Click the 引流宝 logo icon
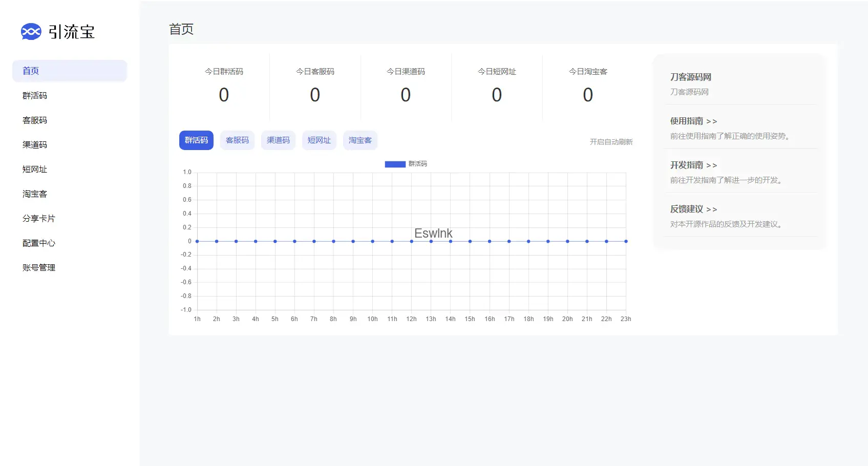868x466 pixels. (x=31, y=32)
